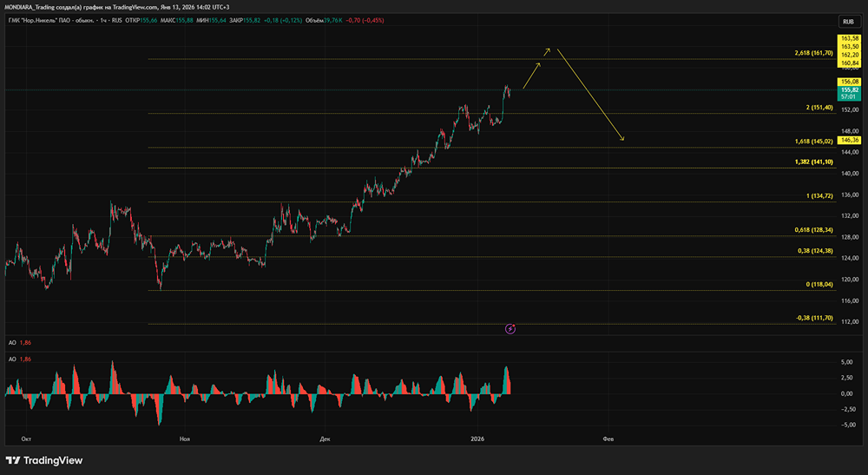This screenshot has height=475, width=868.
Task: Click the TradingView logo at the bottom
Action: point(44,460)
